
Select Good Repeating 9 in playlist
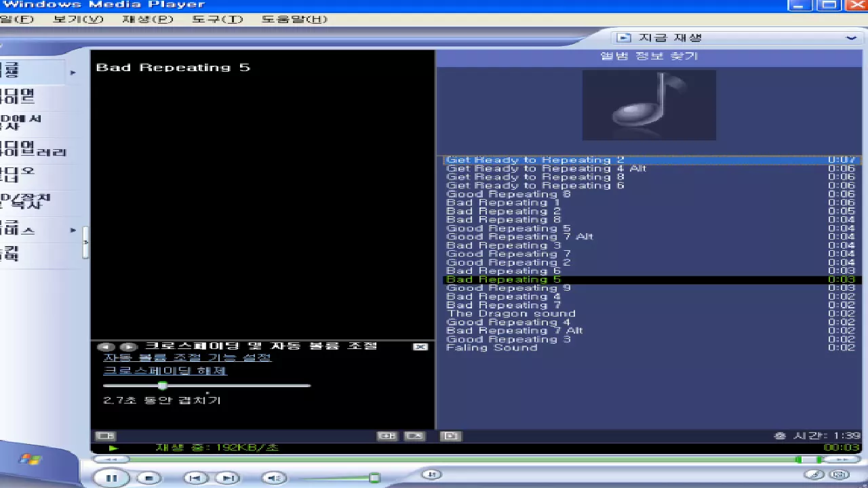tap(652, 288)
